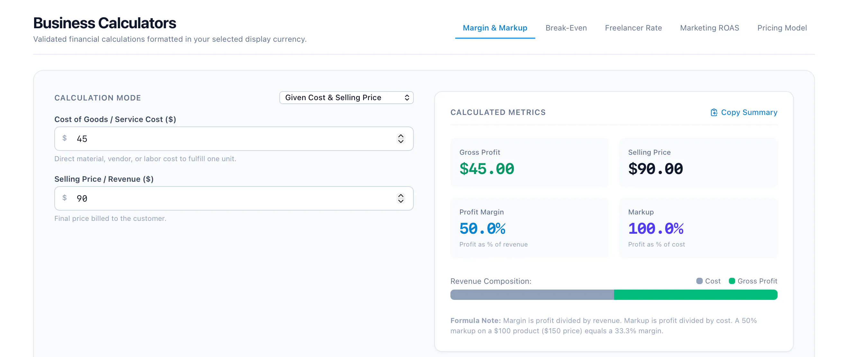868x357 pixels.
Task: Click the Business Calculators heading
Action: pos(104,23)
